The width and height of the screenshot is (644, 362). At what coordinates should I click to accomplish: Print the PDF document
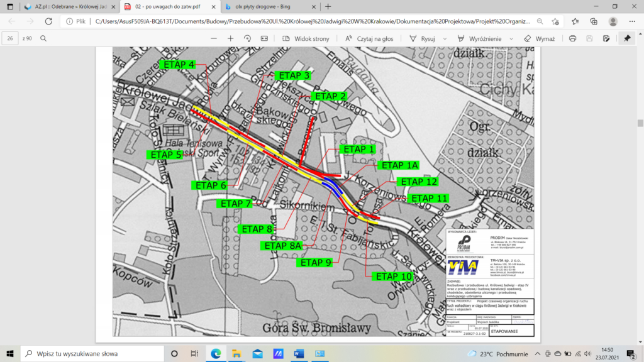[x=572, y=38]
